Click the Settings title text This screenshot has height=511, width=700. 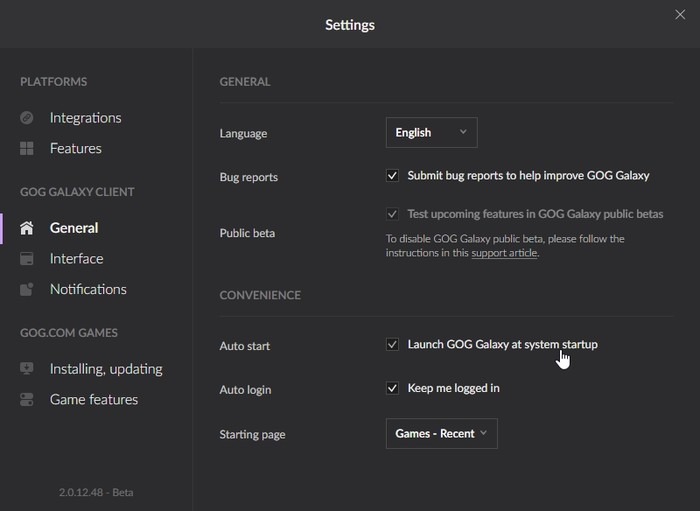click(350, 25)
